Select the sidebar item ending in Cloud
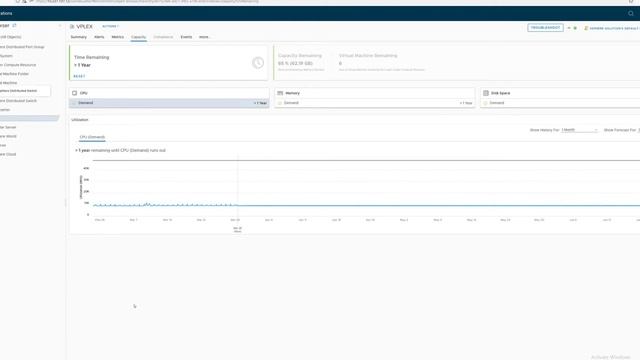Screen dimensions: 640x360 coord(8,154)
